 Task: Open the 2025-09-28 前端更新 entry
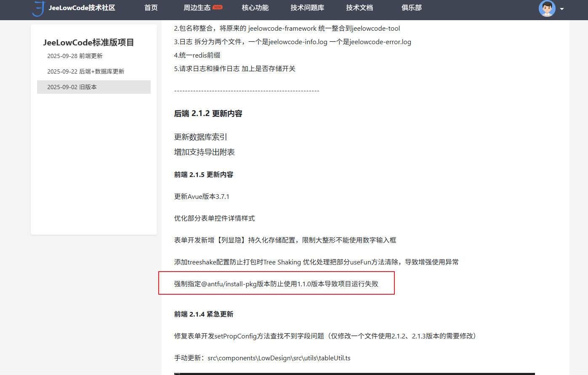pos(75,56)
